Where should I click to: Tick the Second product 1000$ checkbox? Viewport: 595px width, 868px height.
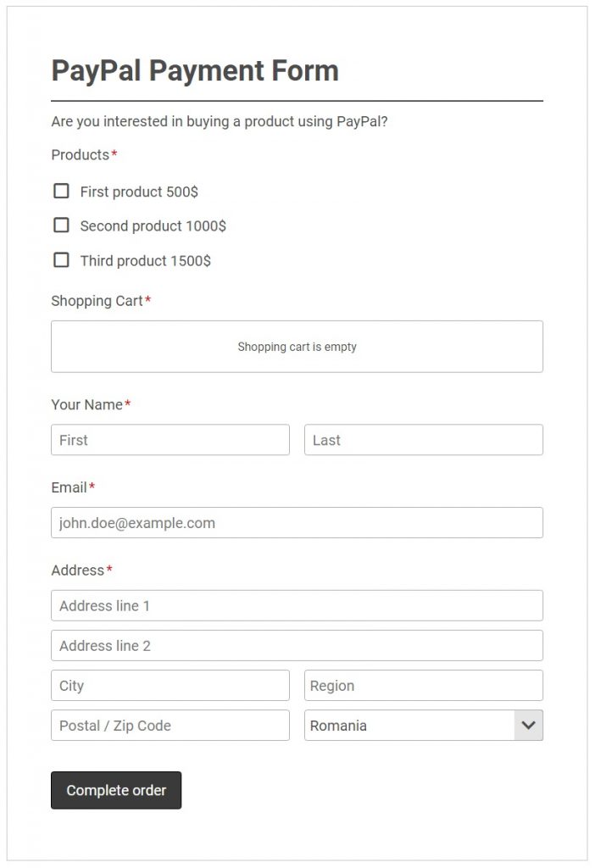pos(61,225)
